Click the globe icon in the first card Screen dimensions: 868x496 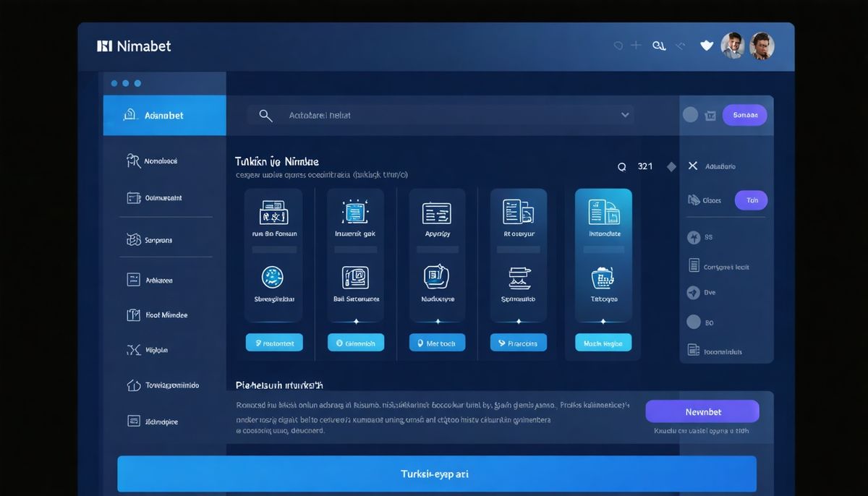[x=273, y=276]
